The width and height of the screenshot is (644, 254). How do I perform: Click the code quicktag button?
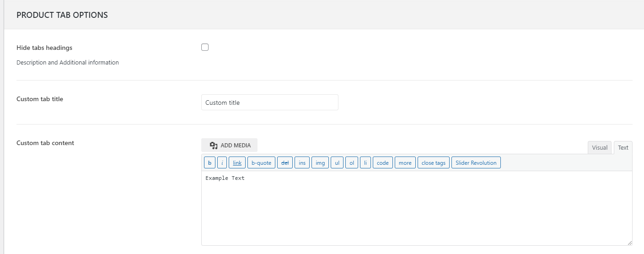tap(382, 163)
